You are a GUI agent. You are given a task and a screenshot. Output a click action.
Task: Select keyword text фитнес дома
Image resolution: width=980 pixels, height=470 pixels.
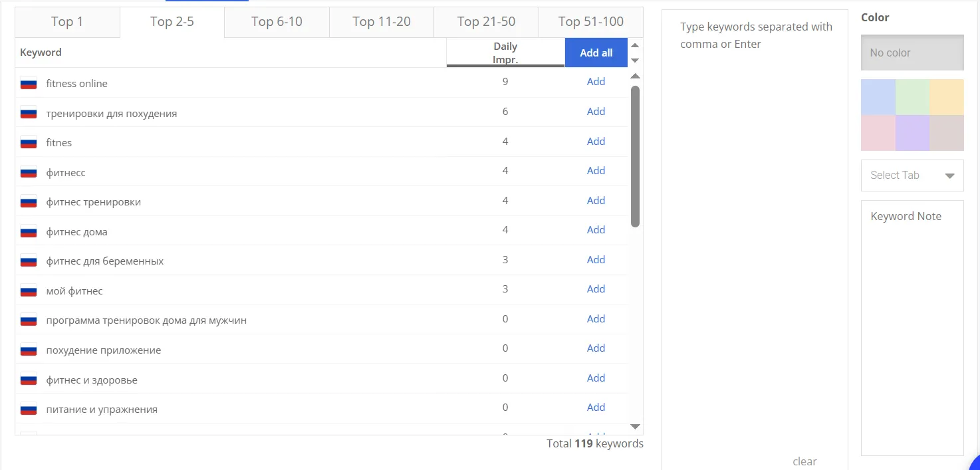pos(76,232)
